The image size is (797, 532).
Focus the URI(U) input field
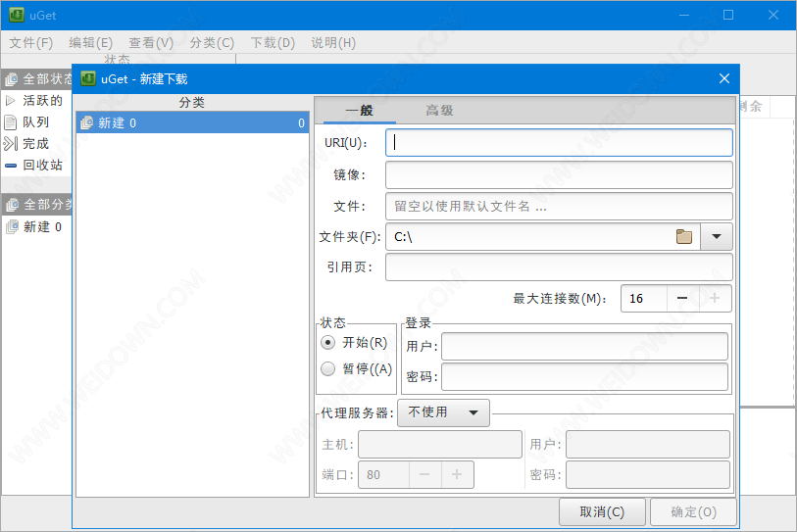pos(559,143)
